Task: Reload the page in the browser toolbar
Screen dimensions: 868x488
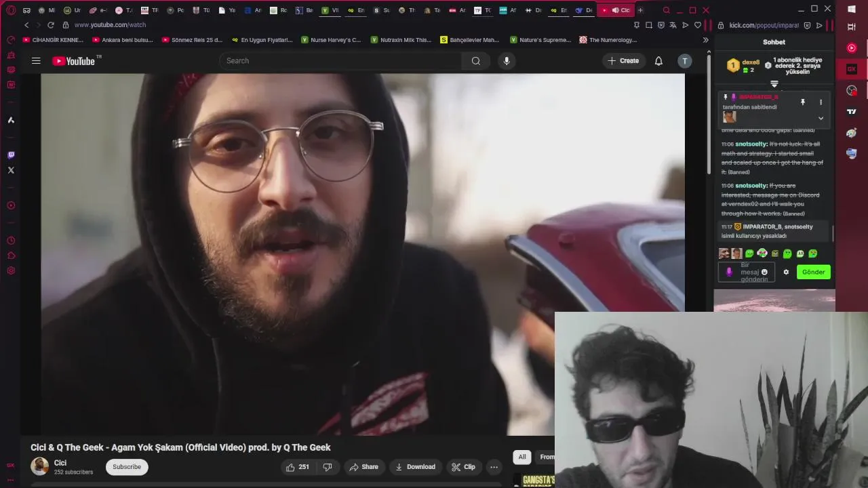Action: pos(50,25)
